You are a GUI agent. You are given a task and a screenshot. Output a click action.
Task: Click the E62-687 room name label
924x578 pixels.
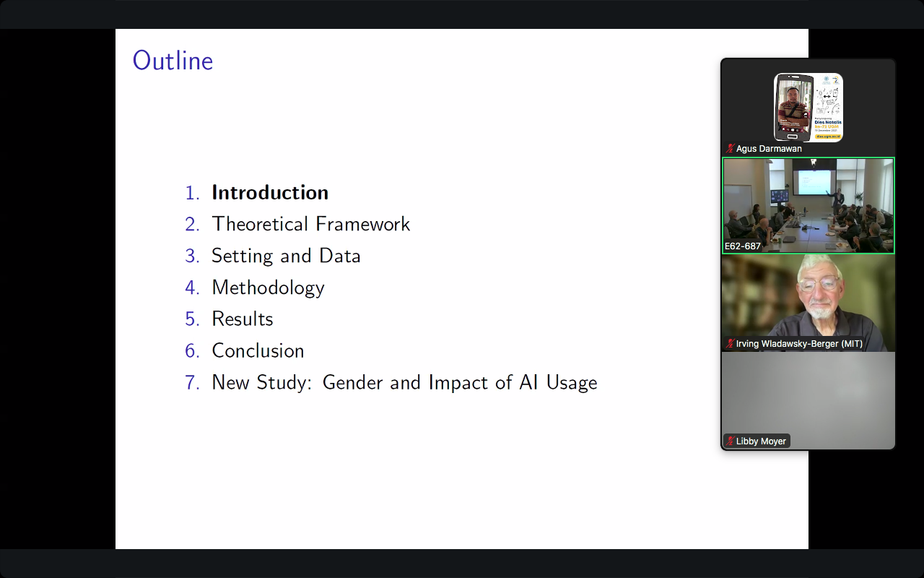[x=743, y=246]
